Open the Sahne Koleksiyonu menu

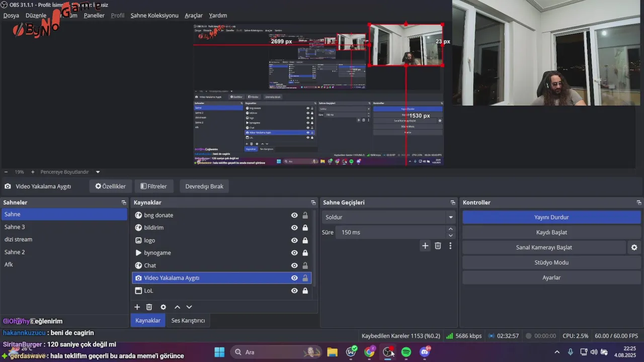pyautogui.click(x=154, y=16)
